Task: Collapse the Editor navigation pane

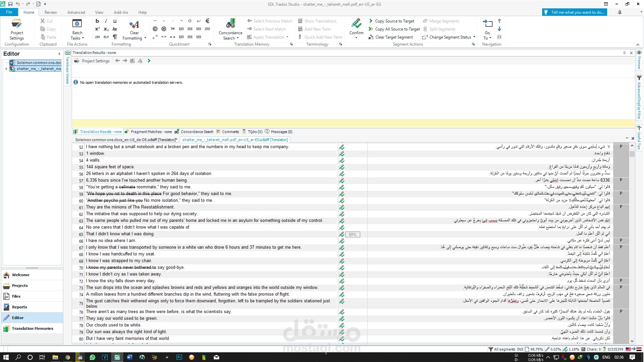Action: 59,54
